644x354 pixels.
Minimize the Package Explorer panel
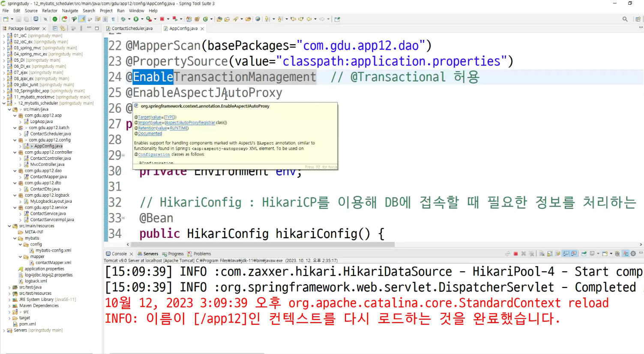click(x=89, y=28)
